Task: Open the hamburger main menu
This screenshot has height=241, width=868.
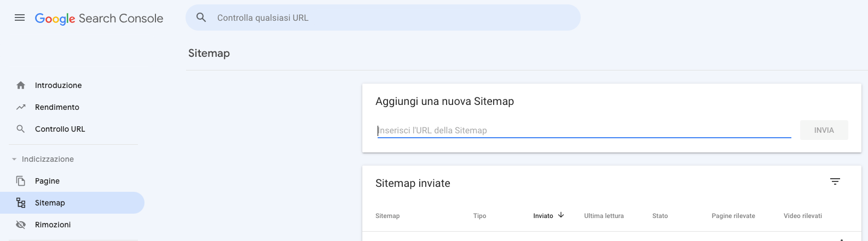Action: (20, 17)
